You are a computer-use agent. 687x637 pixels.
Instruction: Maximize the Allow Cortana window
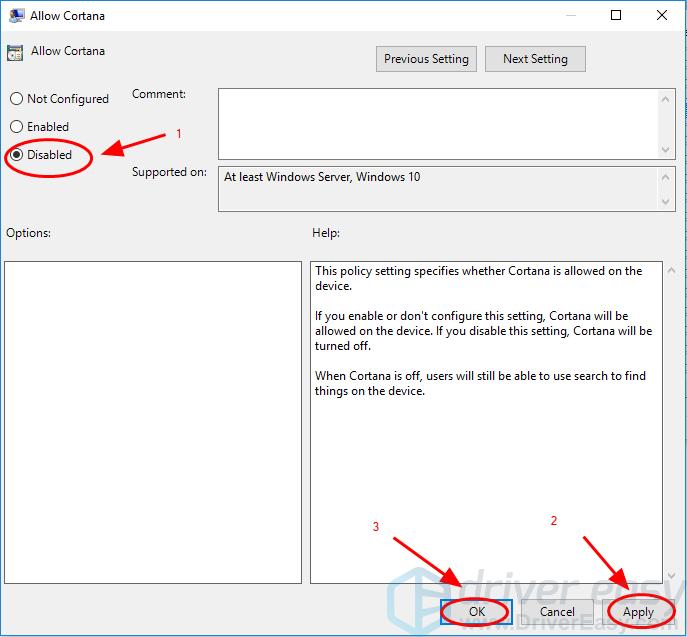tap(616, 15)
